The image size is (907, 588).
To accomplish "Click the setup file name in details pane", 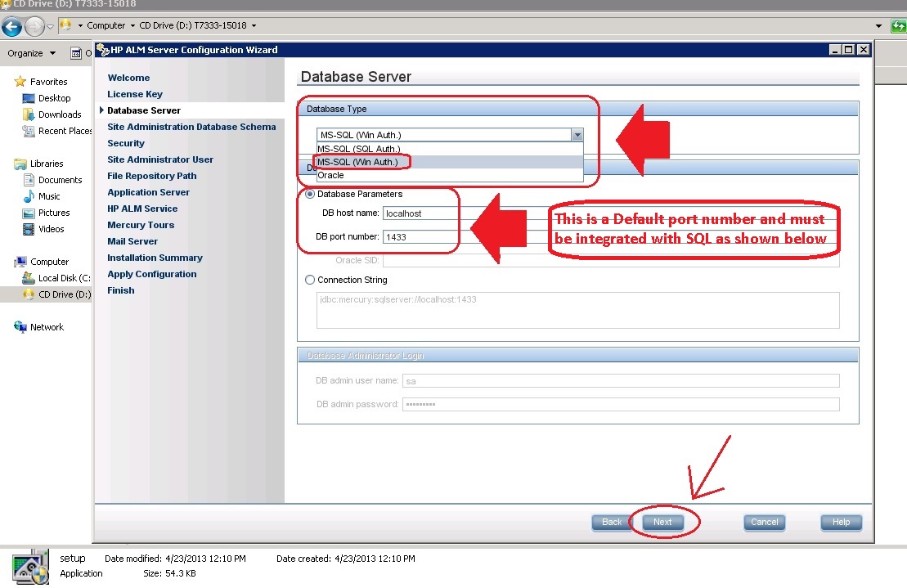I will click(73, 558).
